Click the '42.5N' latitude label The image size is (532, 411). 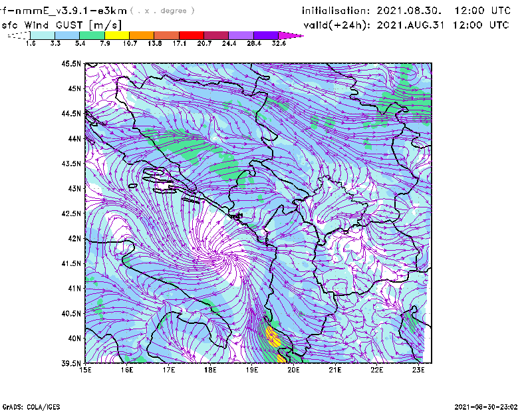(x=71, y=213)
